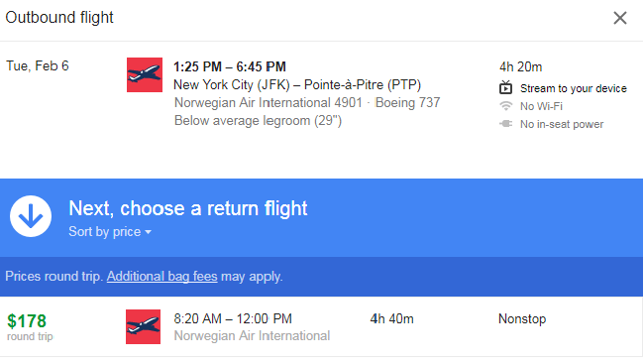644x364 pixels.
Task: Click the Tue, Feb 6 date label
Action: point(38,65)
